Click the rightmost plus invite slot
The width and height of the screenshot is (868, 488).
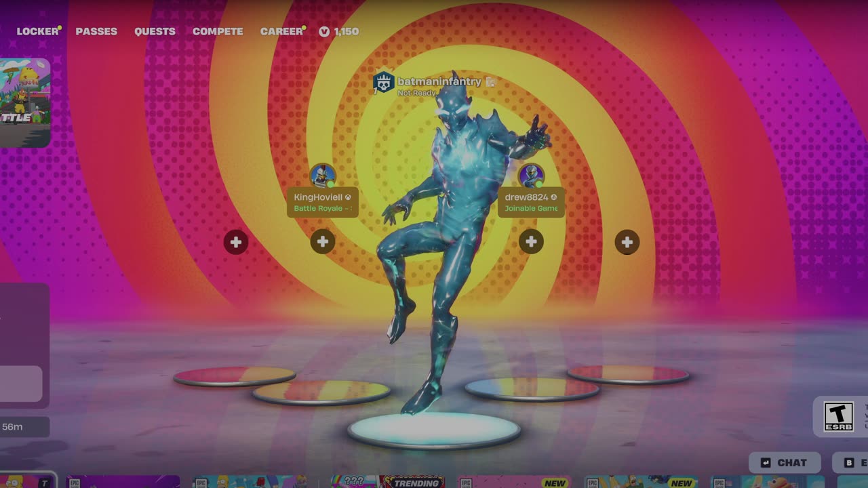tap(627, 242)
